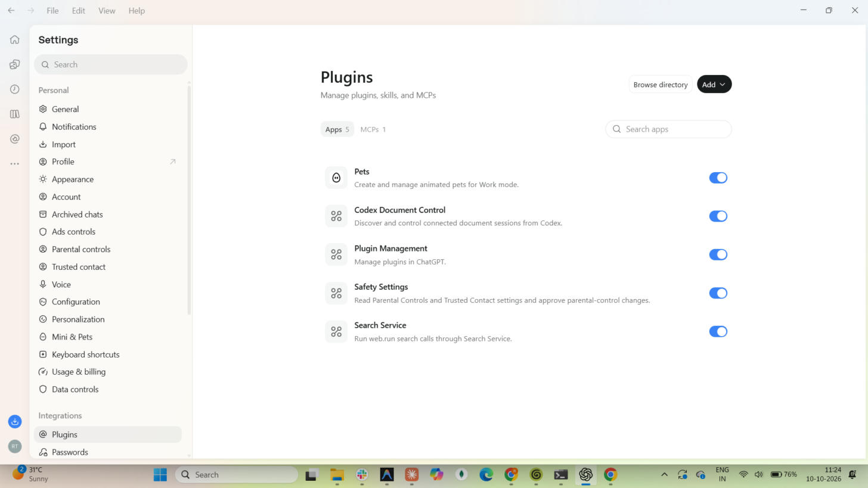The image size is (868, 488).
Task: Go to Parental controls settings
Action: [x=107, y=249]
